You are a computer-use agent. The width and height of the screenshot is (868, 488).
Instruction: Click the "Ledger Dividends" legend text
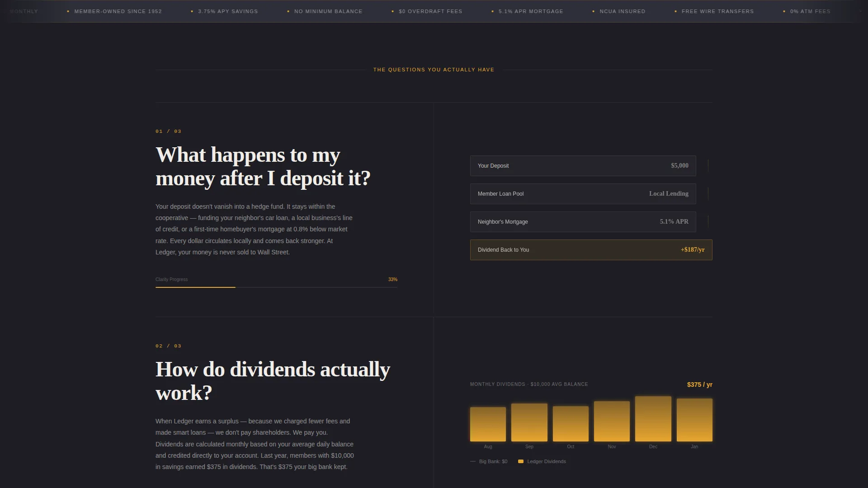click(x=546, y=461)
